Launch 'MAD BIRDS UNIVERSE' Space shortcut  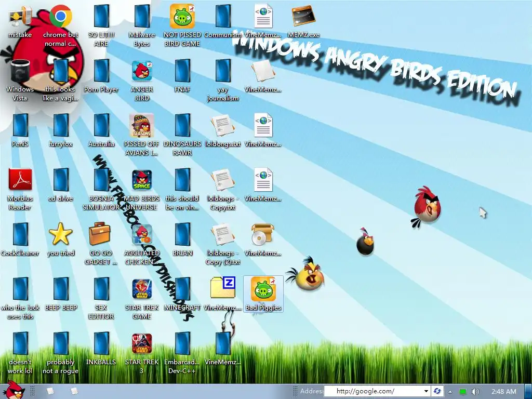[142, 190]
